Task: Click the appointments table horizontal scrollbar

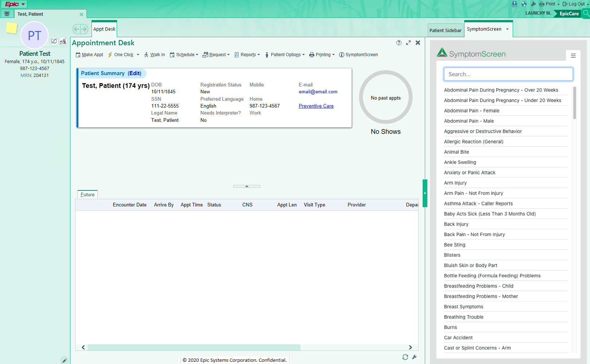Action: [194, 348]
